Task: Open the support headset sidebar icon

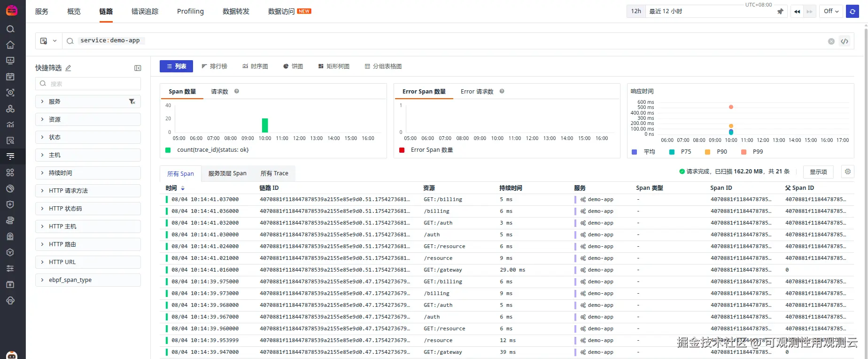Action: (x=10, y=300)
